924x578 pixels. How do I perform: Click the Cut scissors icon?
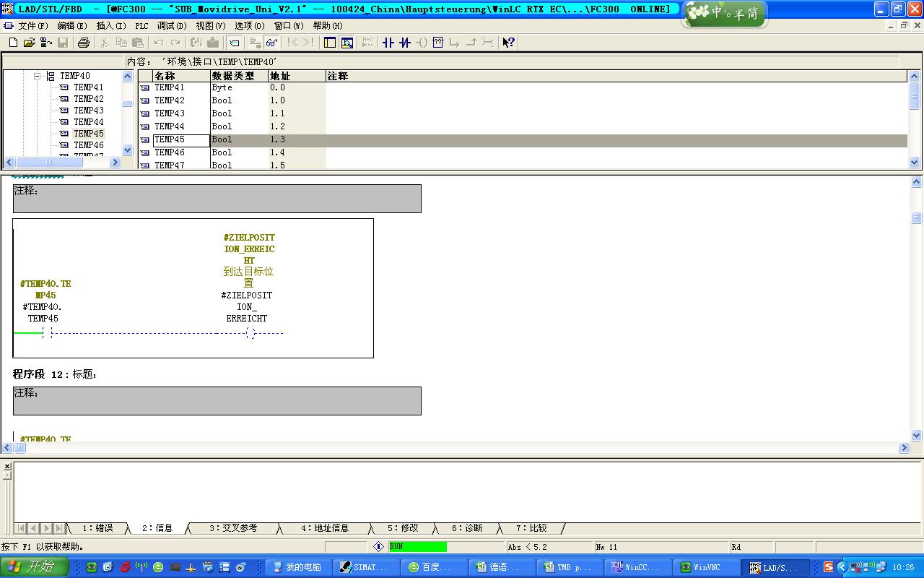(x=104, y=43)
